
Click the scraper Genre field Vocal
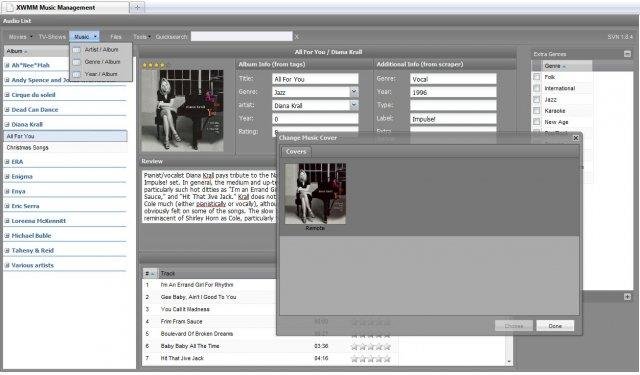click(453, 79)
